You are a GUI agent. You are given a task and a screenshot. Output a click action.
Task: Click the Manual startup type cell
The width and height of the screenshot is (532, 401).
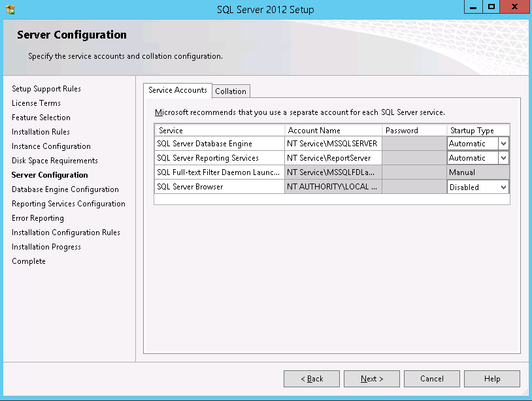(x=478, y=172)
